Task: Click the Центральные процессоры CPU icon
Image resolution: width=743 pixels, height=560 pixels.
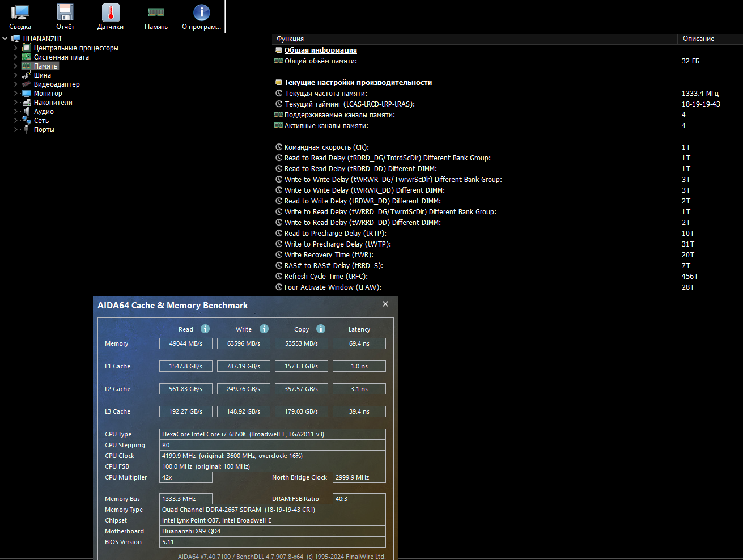Action: pyautogui.click(x=26, y=48)
